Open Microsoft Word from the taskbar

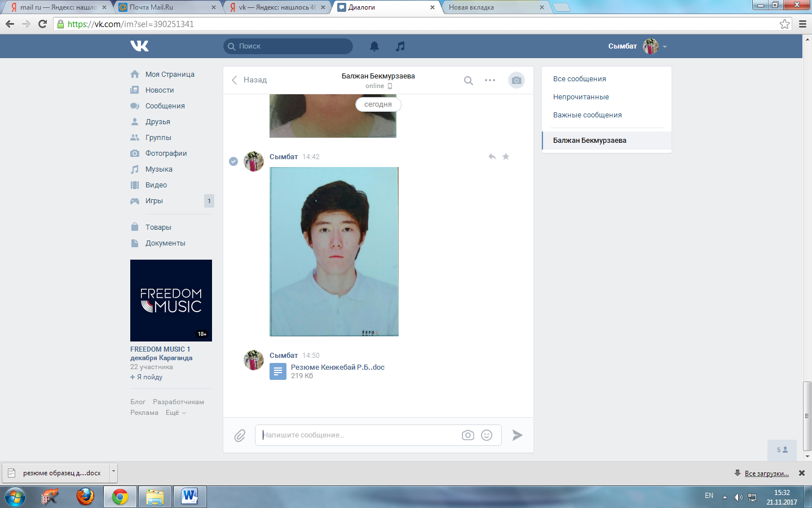pyautogui.click(x=190, y=497)
